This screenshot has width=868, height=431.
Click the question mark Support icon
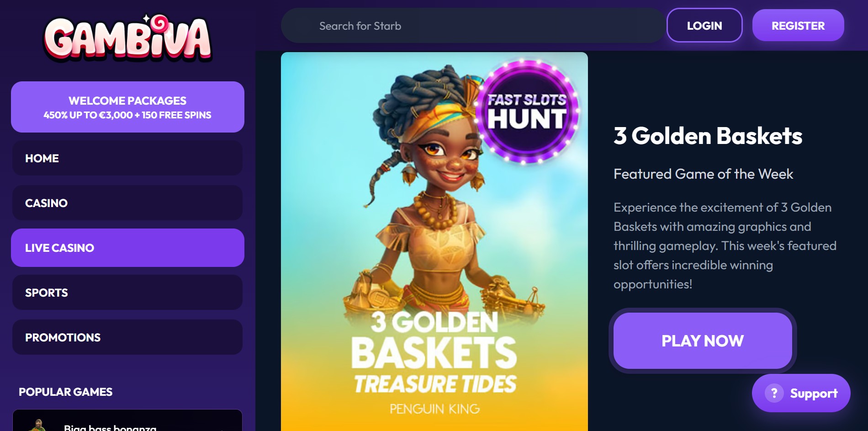point(774,393)
